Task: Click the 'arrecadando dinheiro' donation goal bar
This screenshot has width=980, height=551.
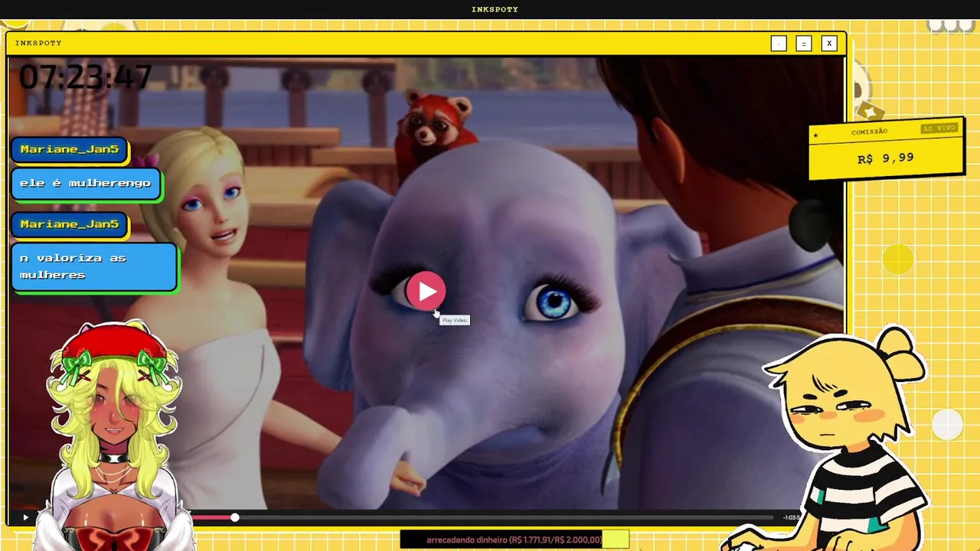Action: 514,540
